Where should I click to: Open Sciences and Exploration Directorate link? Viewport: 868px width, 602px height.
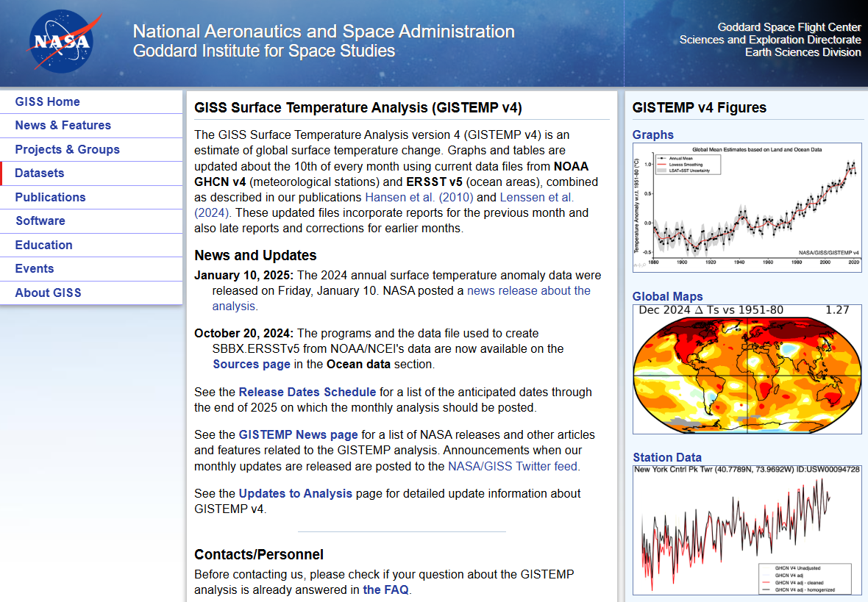[770, 40]
